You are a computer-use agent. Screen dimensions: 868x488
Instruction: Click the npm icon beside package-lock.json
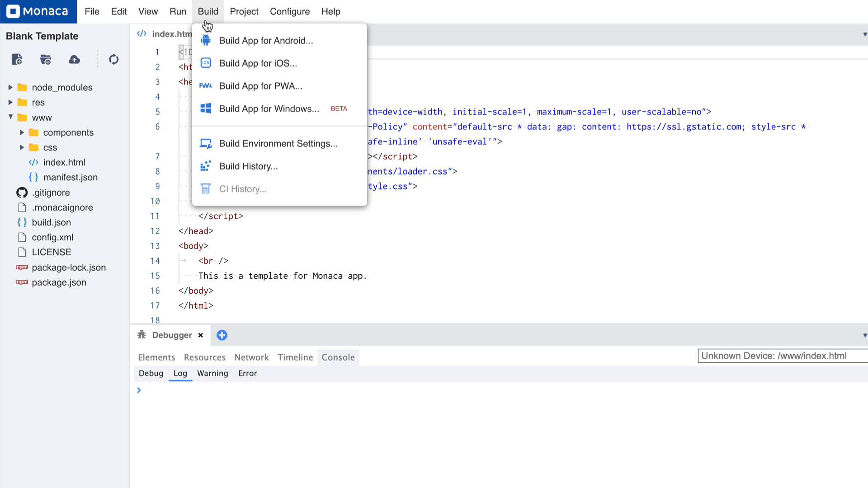coord(22,267)
